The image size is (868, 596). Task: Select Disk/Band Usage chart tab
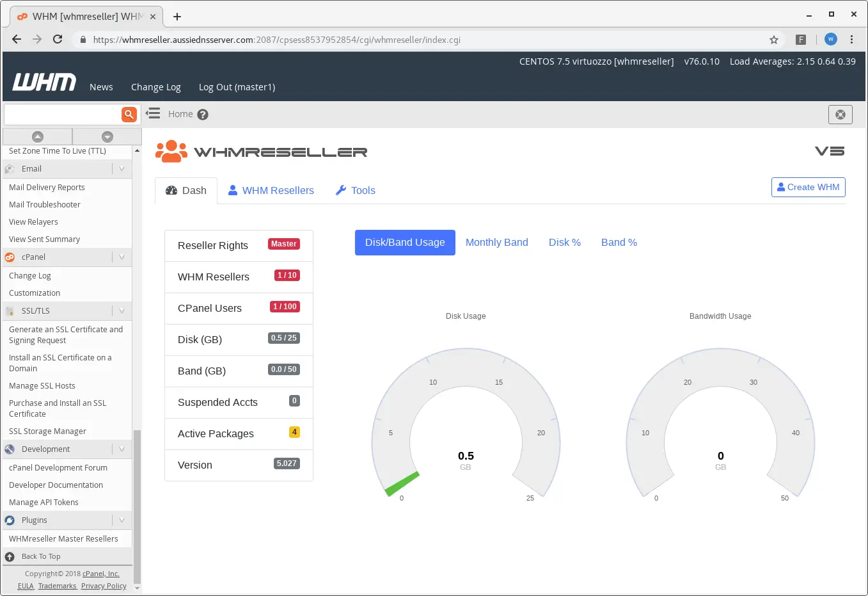(405, 243)
